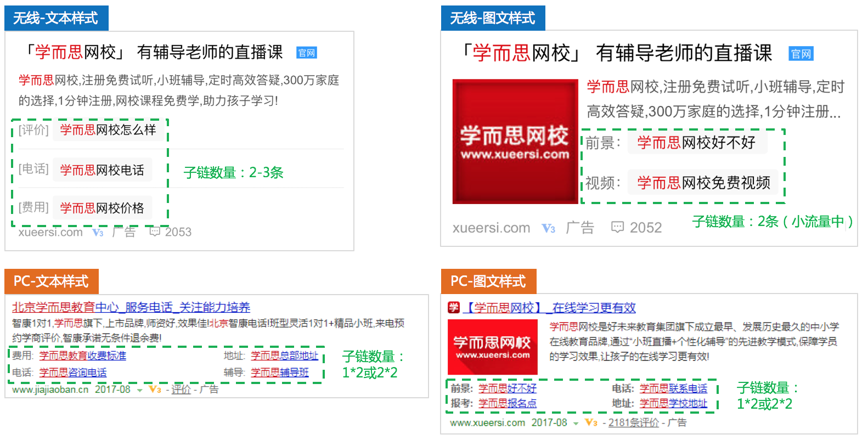The width and height of the screenshot is (868, 440).
Task: Open the wireless text ad title 「学而思网校」有辅导老师的直播课
Action: (154, 52)
